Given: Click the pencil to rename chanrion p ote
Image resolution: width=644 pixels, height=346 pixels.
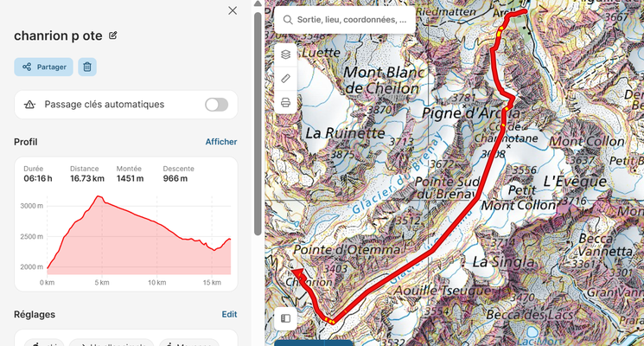Looking at the screenshot, I should point(112,35).
